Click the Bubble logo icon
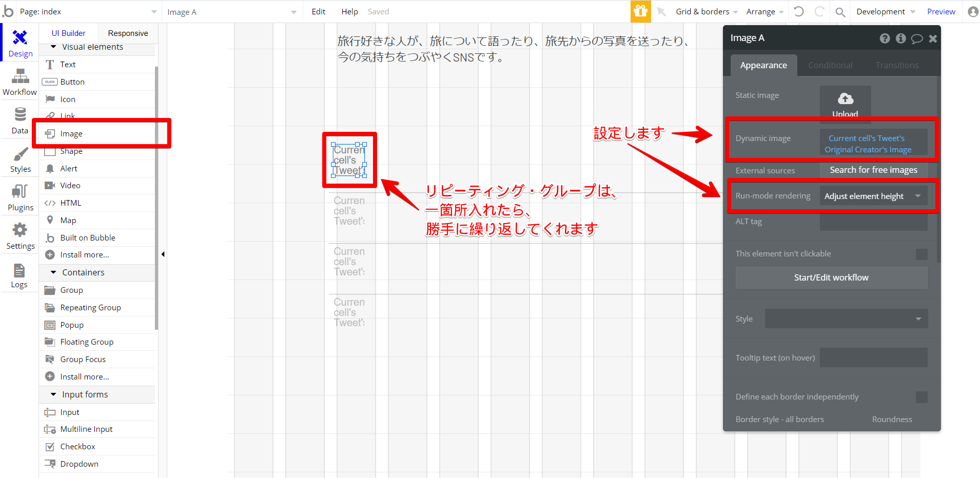Image resolution: width=980 pixels, height=478 pixels. pos(8,11)
